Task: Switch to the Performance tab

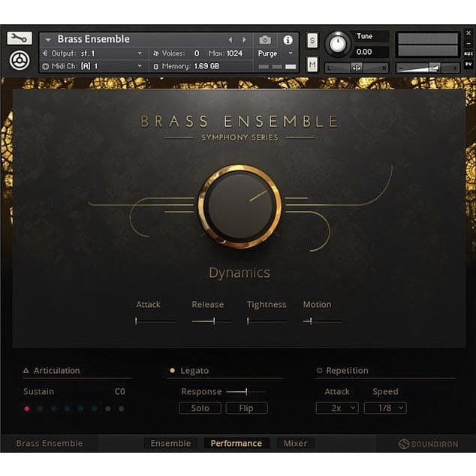Action: pyautogui.click(x=236, y=444)
